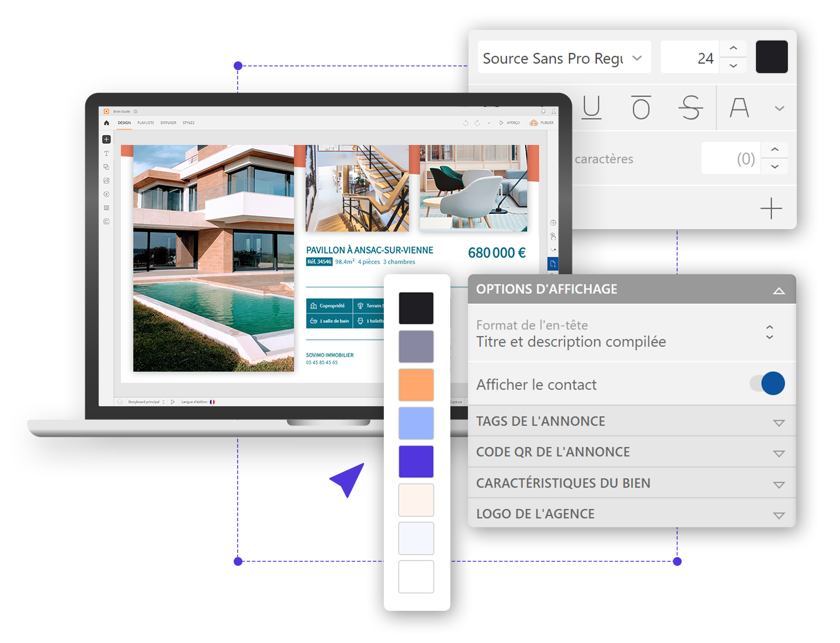
Task: Click the Publier publish button
Action: pos(542,123)
